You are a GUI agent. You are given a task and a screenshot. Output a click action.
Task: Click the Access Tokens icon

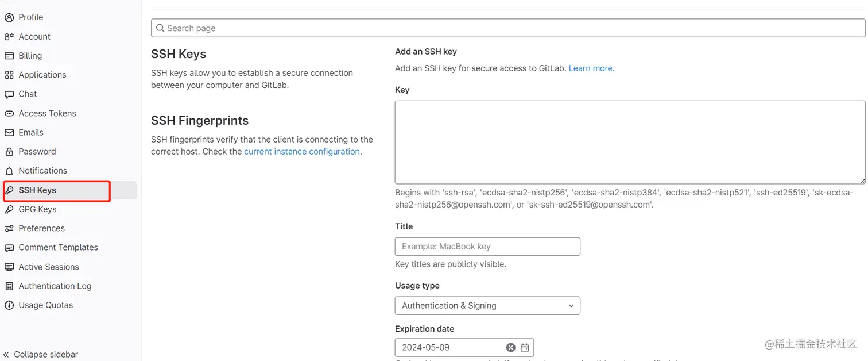coord(9,113)
